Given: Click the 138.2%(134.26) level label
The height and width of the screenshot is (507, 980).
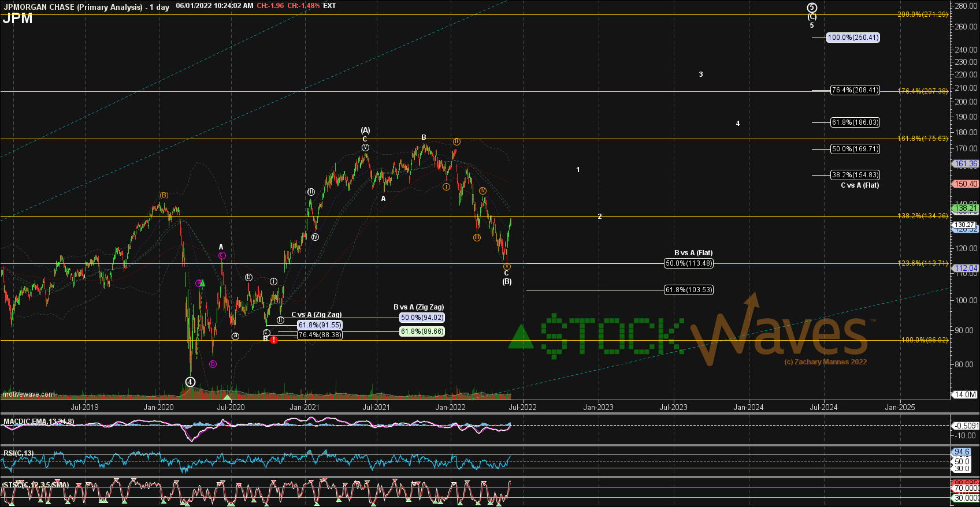Looking at the screenshot, I should pyautogui.click(x=923, y=216).
